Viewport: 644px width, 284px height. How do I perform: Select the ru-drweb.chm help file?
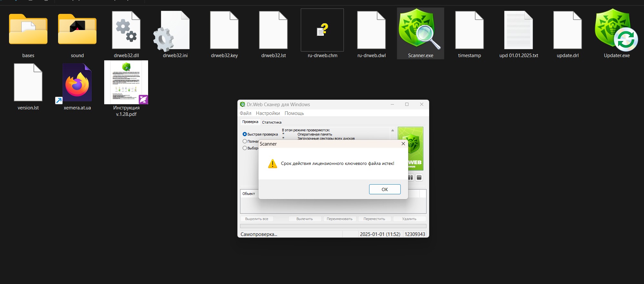(x=322, y=31)
